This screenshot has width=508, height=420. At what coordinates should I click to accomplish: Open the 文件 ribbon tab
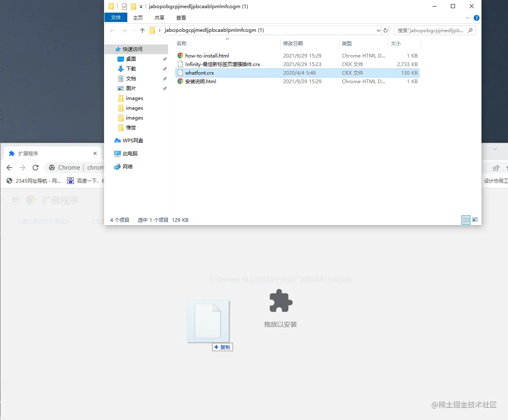(116, 18)
